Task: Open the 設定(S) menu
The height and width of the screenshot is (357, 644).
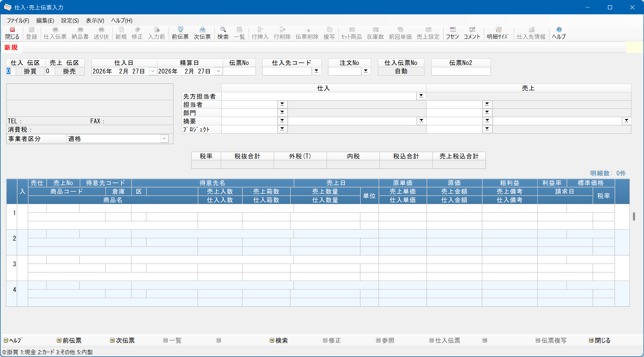Action: pyautogui.click(x=70, y=20)
